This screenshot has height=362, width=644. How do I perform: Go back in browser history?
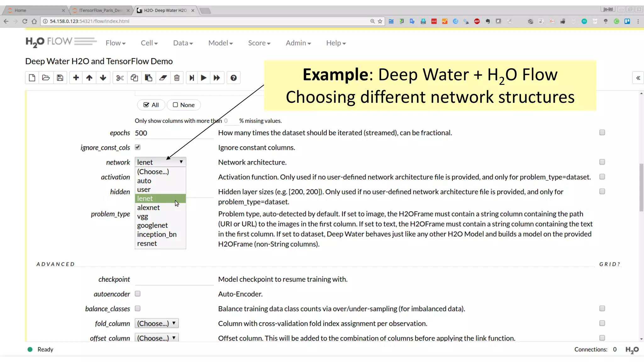click(6, 21)
